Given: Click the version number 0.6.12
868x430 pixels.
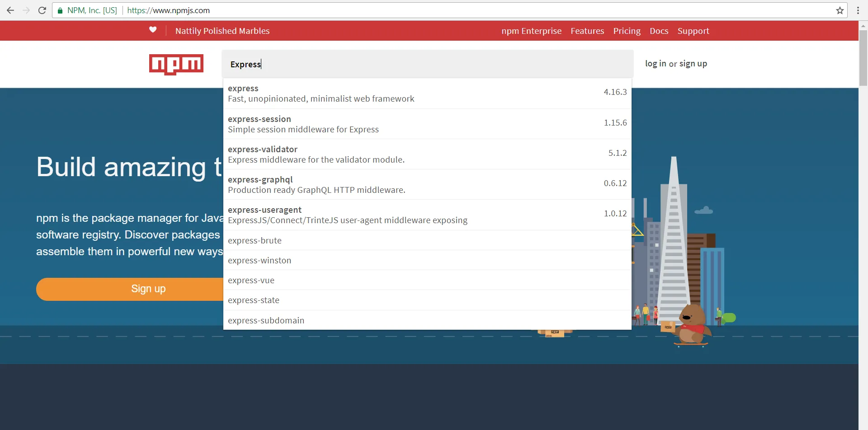Looking at the screenshot, I should [615, 183].
